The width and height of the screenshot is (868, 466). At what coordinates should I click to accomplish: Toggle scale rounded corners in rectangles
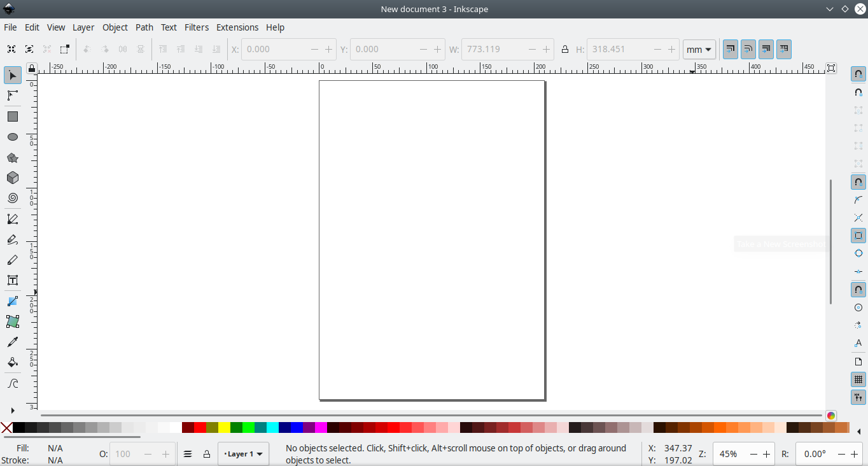click(x=748, y=49)
